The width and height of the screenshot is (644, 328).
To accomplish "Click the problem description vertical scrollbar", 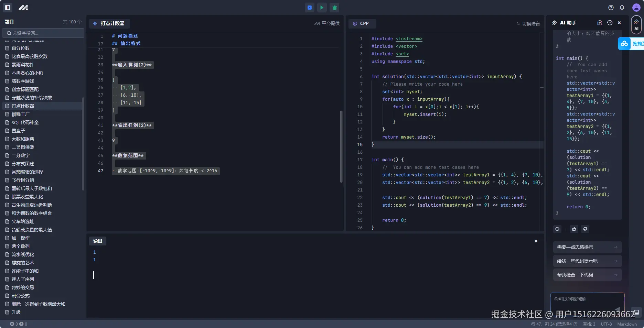I will click(341, 146).
